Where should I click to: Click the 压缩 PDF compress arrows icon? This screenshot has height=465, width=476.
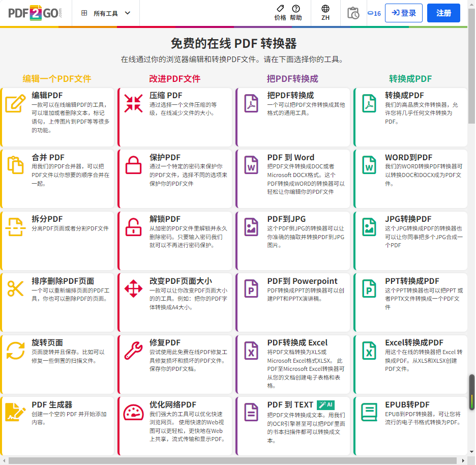[133, 103]
